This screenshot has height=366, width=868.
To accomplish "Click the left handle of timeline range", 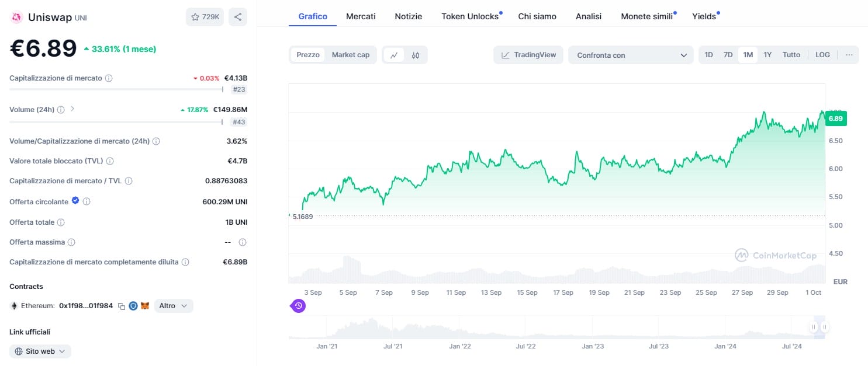I will click(x=813, y=327).
